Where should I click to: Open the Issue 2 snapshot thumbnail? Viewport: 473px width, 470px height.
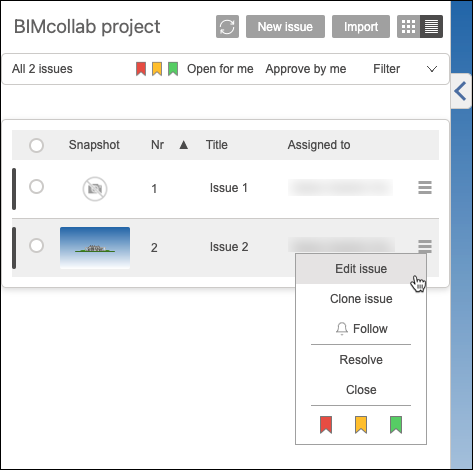(95, 248)
